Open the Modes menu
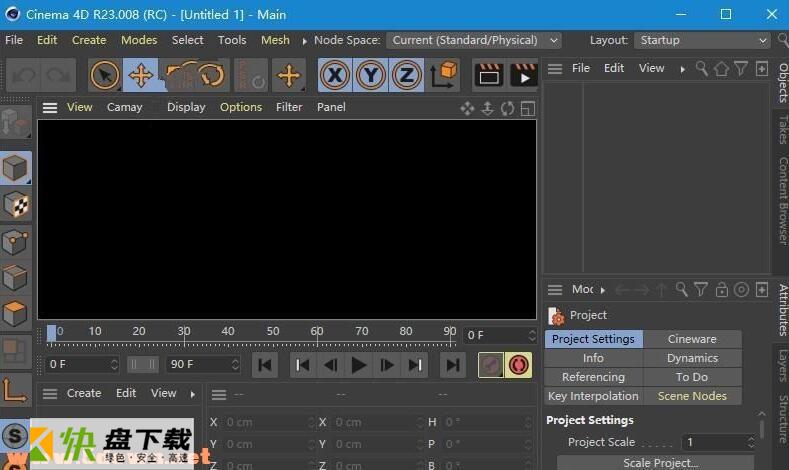The image size is (789, 470). (139, 40)
